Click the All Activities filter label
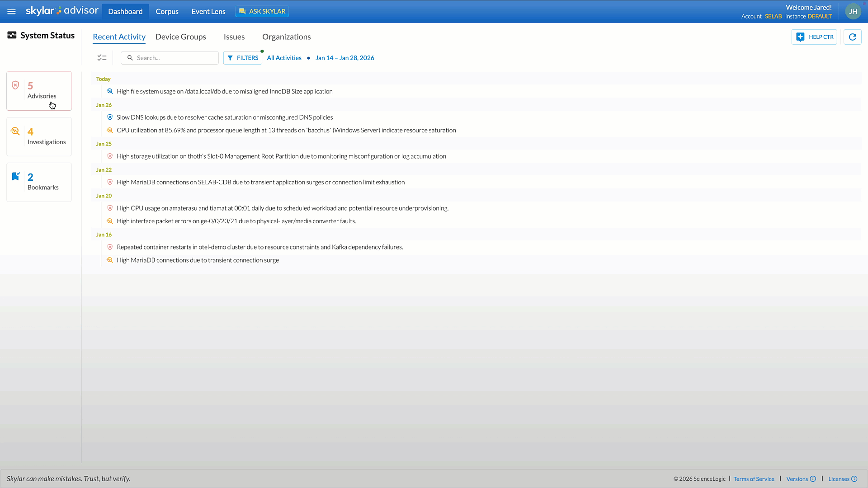The image size is (868, 488). (284, 58)
